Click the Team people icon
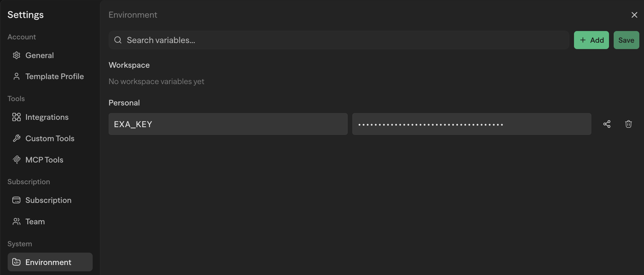This screenshot has height=275, width=644. pyautogui.click(x=16, y=222)
